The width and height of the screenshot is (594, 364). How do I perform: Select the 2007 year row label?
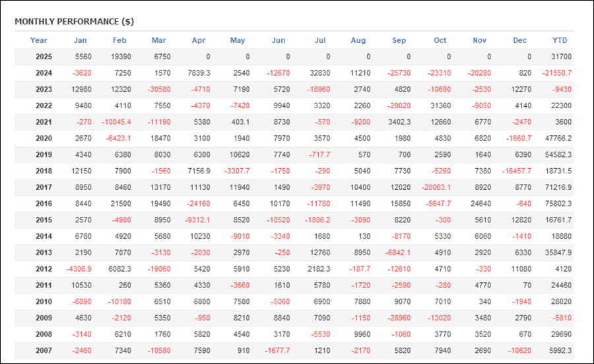(44, 350)
